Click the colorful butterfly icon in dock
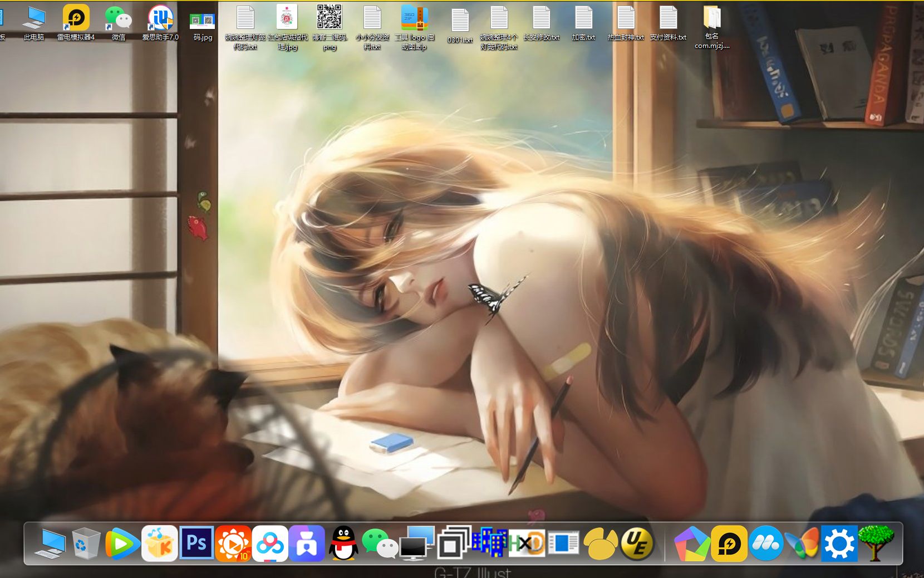This screenshot has width=924, height=578. 803,543
